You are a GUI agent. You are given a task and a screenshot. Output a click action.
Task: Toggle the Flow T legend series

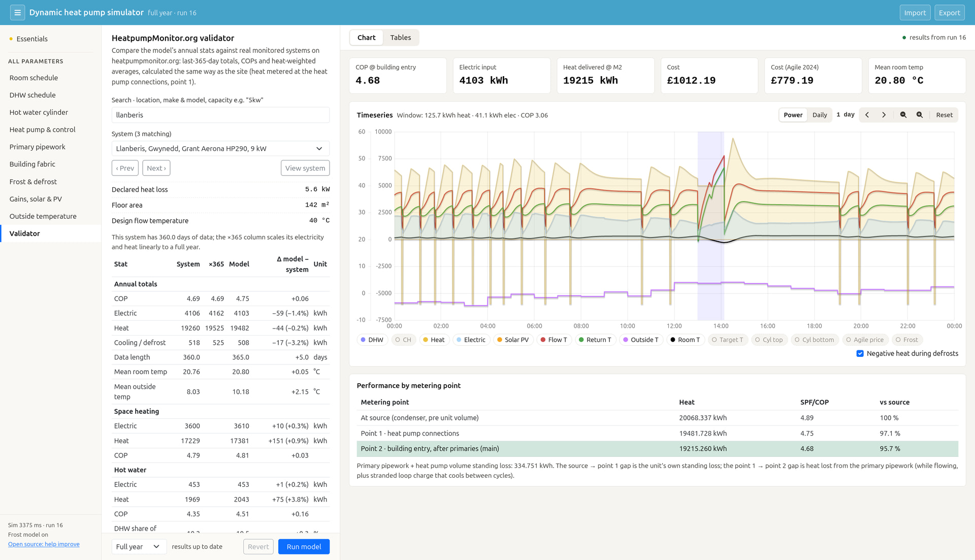(x=554, y=340)
